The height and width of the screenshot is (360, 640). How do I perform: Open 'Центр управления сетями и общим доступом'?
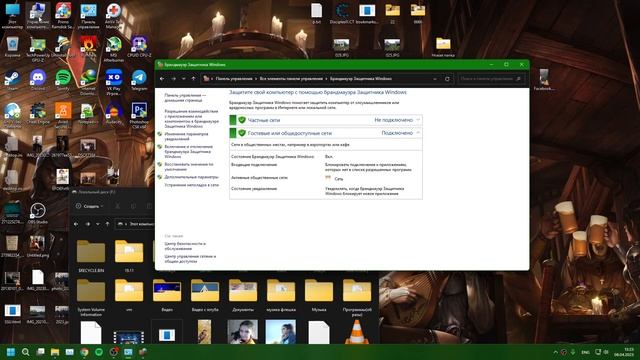pos(190,259)
